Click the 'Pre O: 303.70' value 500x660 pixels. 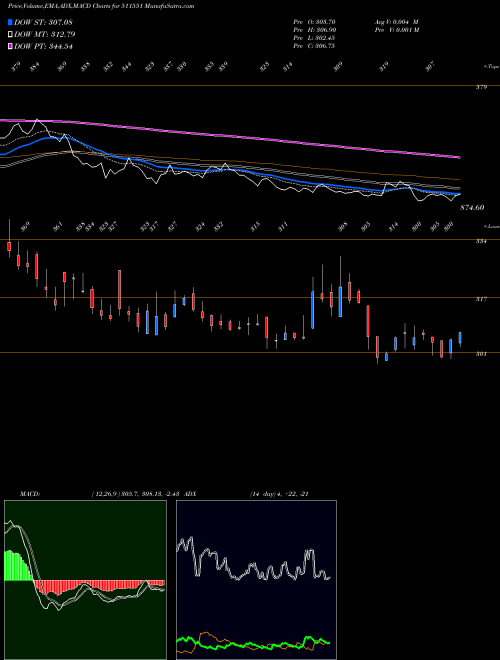314,22
